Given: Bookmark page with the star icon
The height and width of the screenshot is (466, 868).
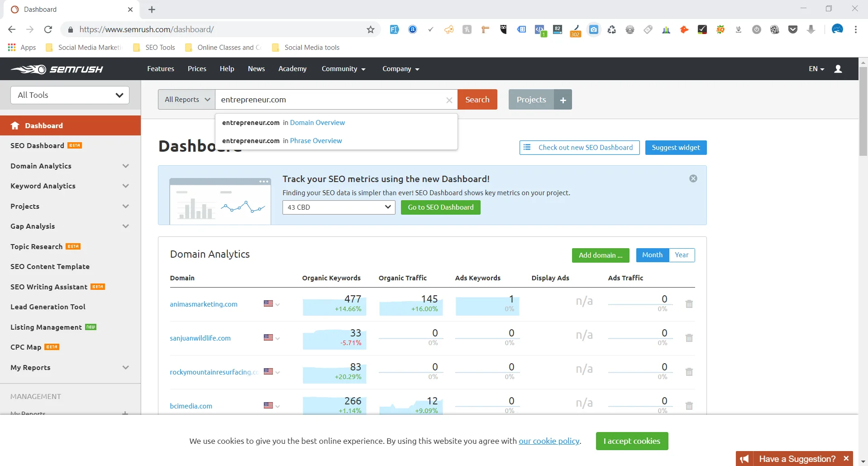Looking at the screenshot, I should [x=371, y=29].
